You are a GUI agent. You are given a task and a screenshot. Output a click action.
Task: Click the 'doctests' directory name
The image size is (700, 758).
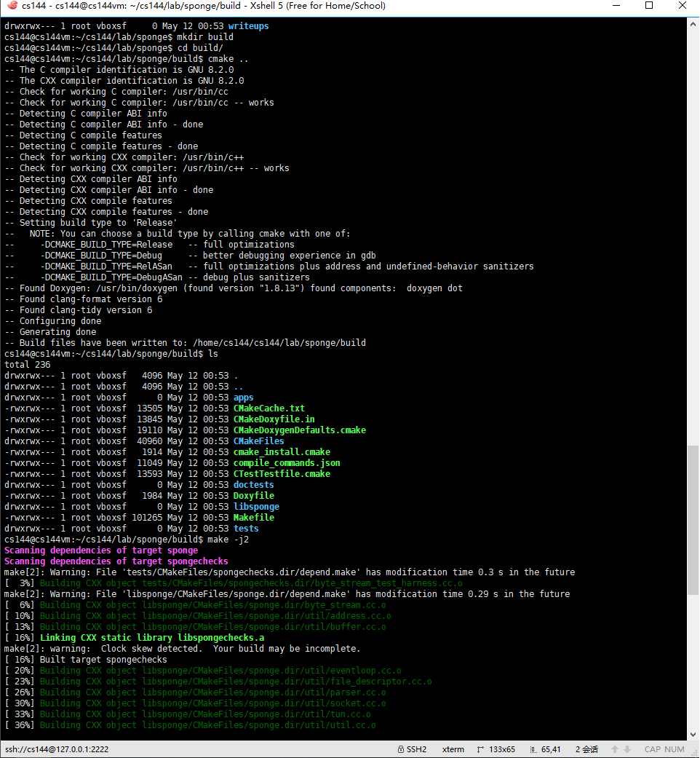coord(254,485)
